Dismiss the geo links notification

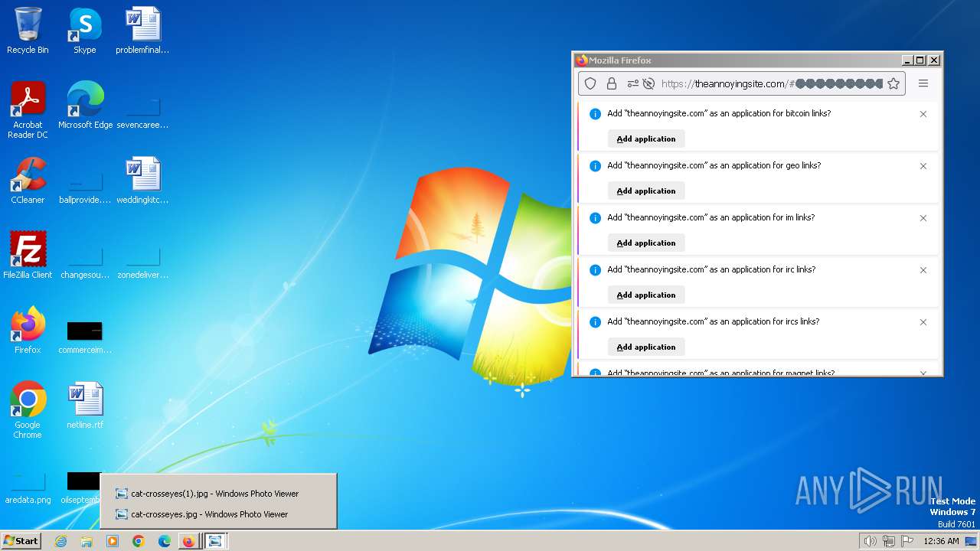click(x=923, y=166)
